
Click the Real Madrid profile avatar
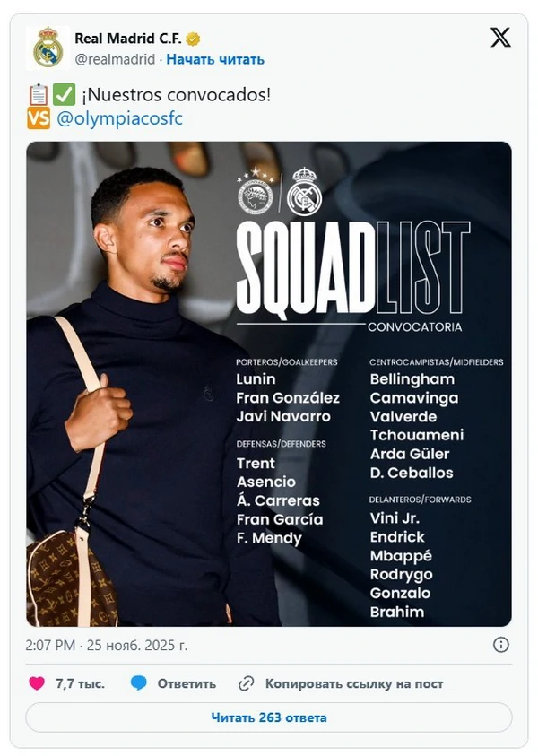click(48, 48)
